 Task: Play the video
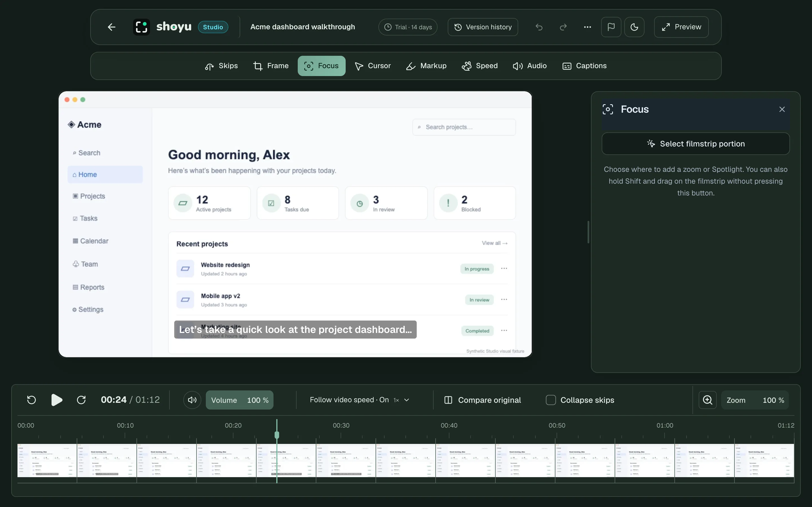click(56, 400)
